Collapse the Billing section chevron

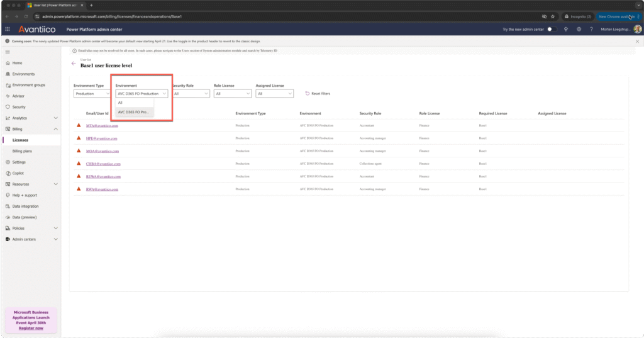click(56, 129)
